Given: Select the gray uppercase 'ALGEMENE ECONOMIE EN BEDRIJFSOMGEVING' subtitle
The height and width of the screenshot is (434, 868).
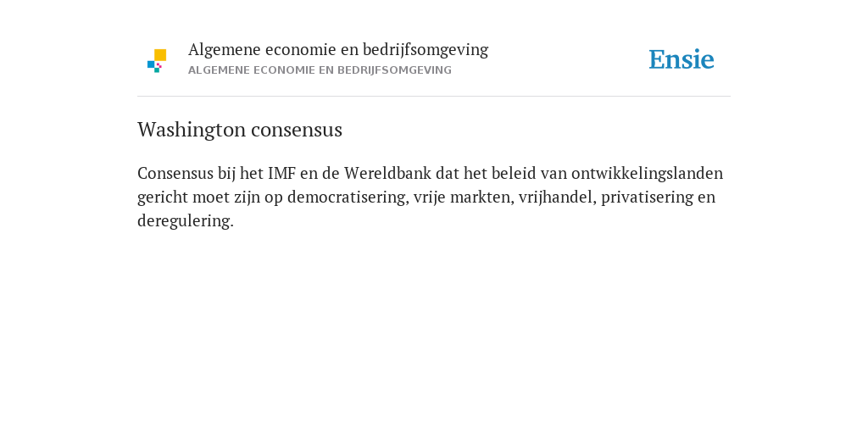Looking at the screenshot, I should [x=320, y=70].
